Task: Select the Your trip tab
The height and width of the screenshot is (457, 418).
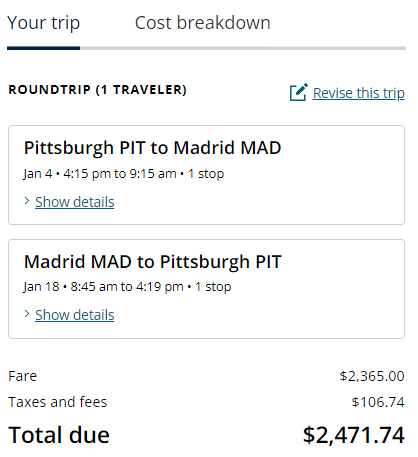Action: (x=44, y=23)
